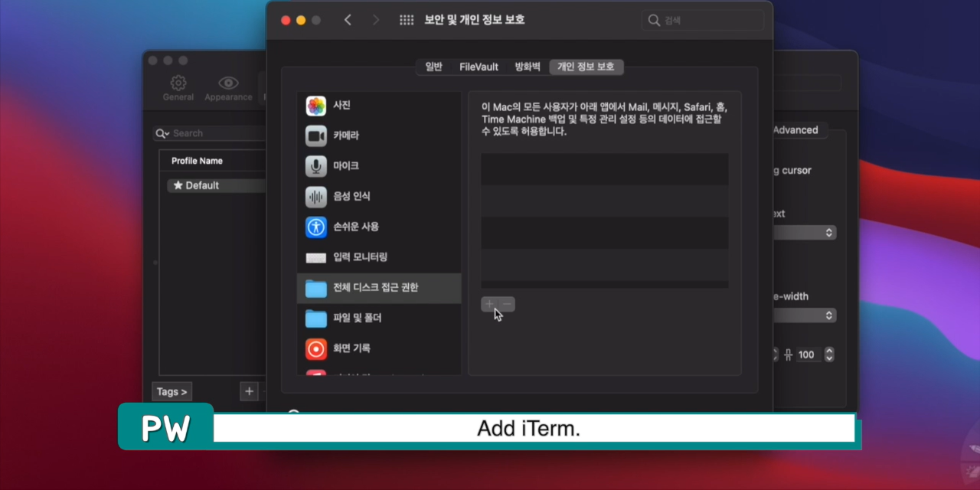Screen dimensions: 980x490
Task: Open Tags in iTerm profiles panel
Action: coord(171,391)
